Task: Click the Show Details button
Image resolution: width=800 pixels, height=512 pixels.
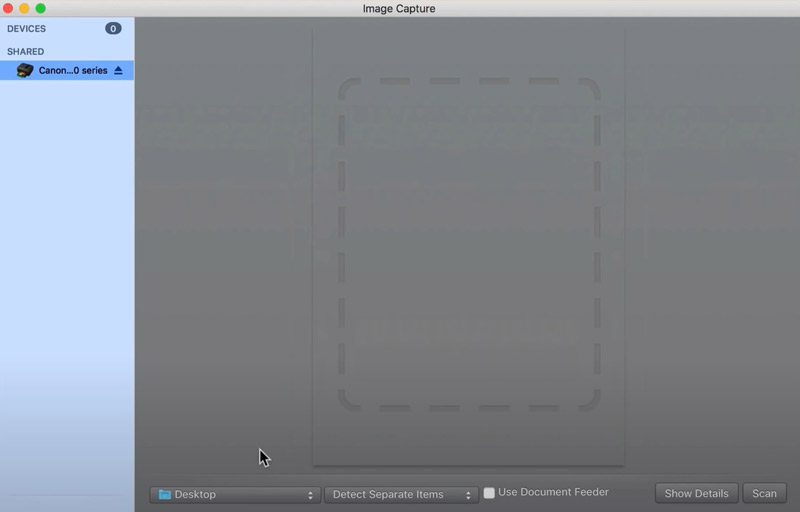Action: coord(696,493)
